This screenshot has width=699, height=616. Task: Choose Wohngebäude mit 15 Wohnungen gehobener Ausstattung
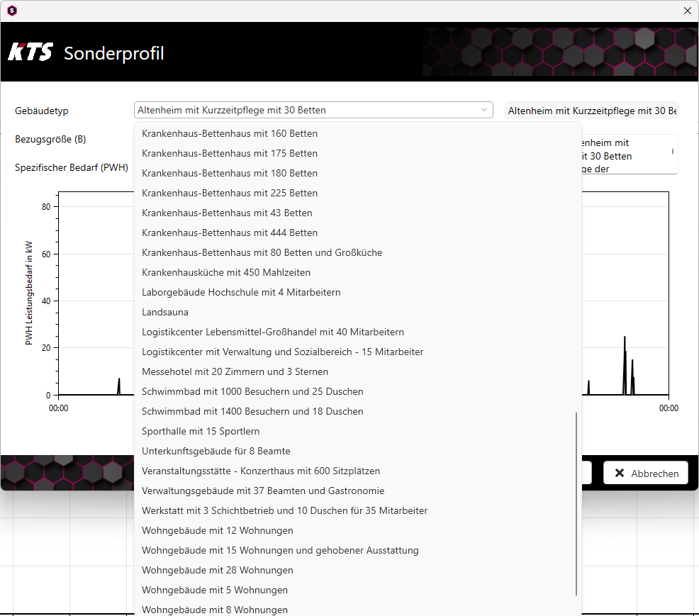358,550
